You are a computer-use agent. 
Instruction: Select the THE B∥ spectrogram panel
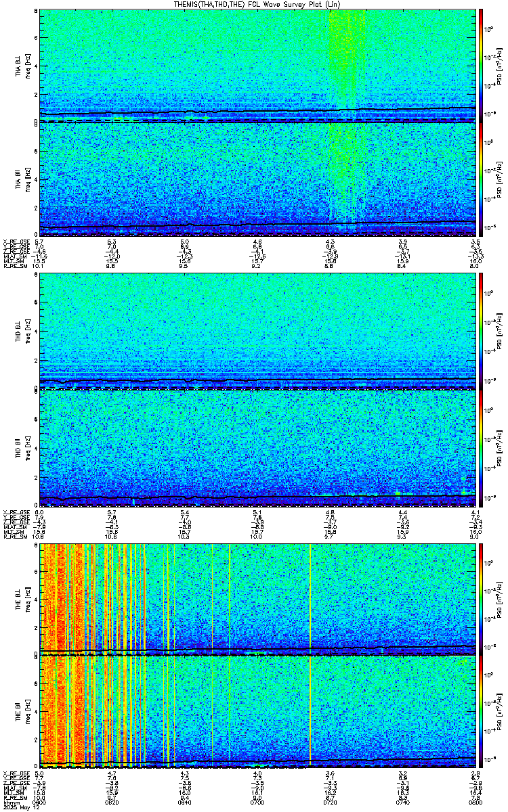pyautogui.click(x=258, y=712)
